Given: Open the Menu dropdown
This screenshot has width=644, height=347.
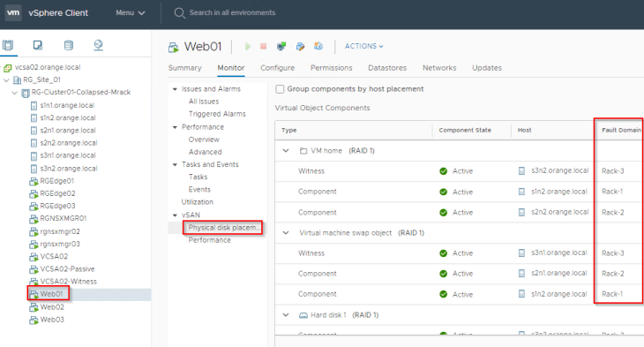Looking at the screenshot, I should tap(131, 12).
